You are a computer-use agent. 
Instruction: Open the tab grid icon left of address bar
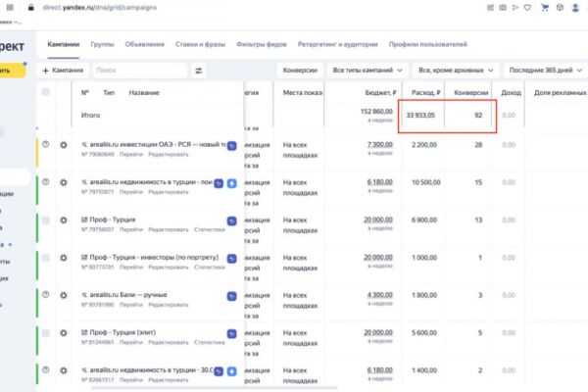(x=10, y=8)
